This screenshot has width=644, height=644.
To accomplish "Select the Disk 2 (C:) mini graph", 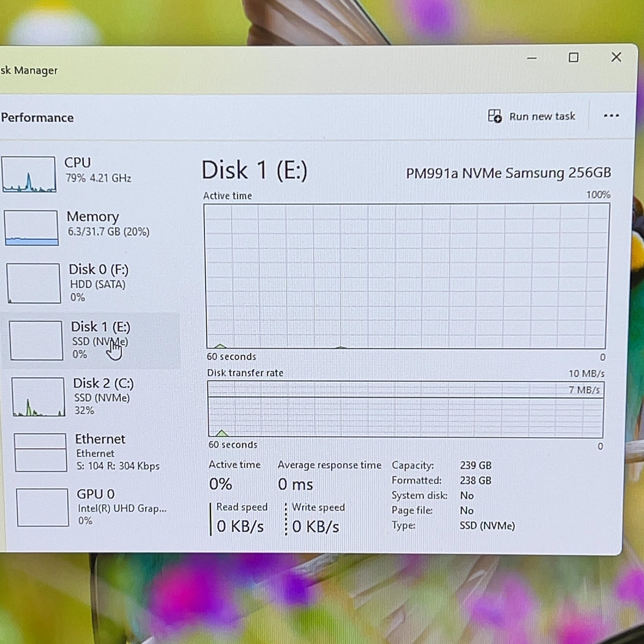I will tap(38, 397).
